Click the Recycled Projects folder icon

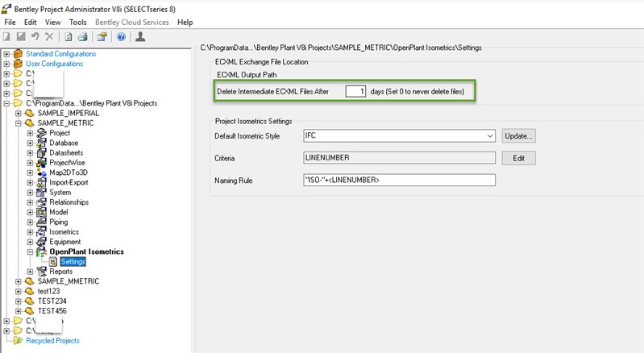18,340
